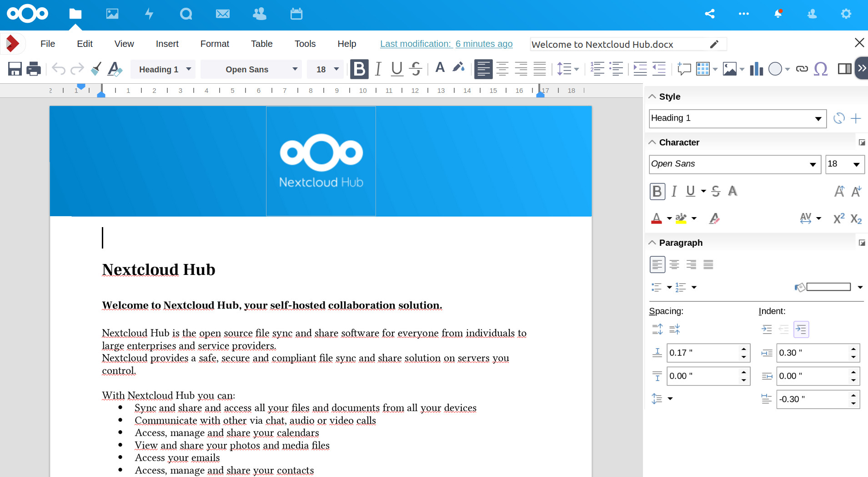Open the Table menu

(261, 44)
